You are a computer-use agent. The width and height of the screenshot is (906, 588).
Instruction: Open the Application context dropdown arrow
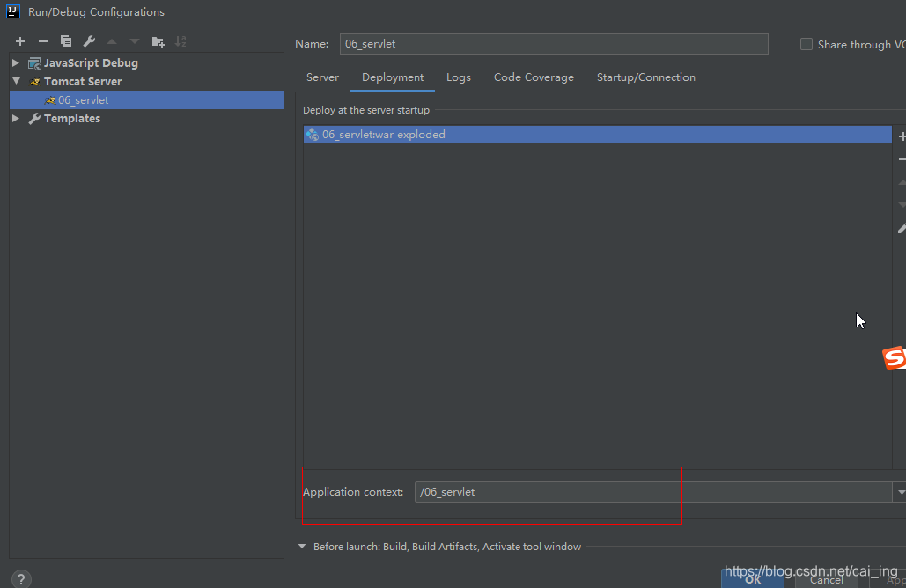(900, 492)
